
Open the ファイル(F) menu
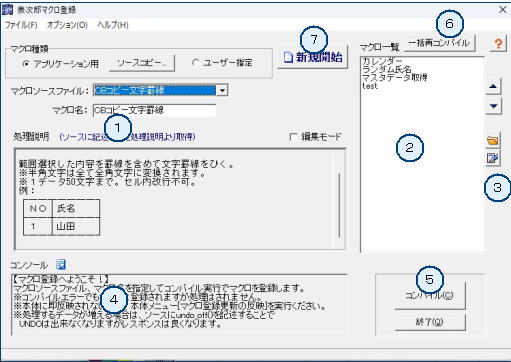click(x=21, y=25)
